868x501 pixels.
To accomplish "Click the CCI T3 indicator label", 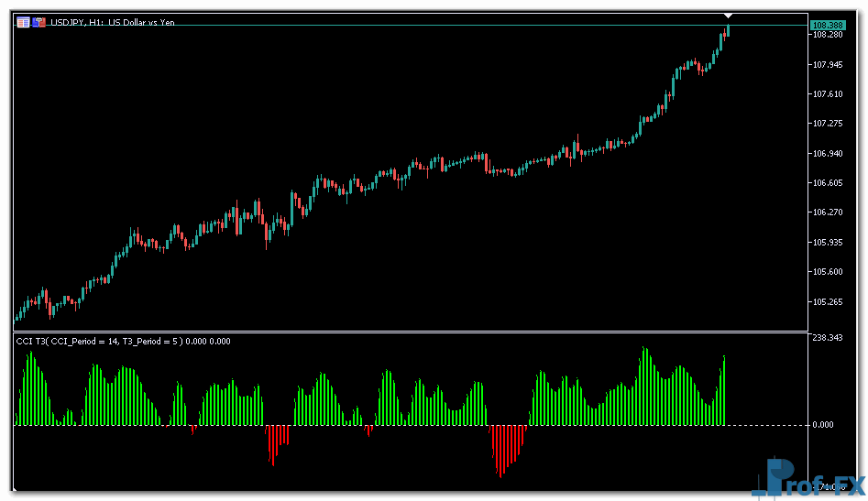I will pos(123,342).
